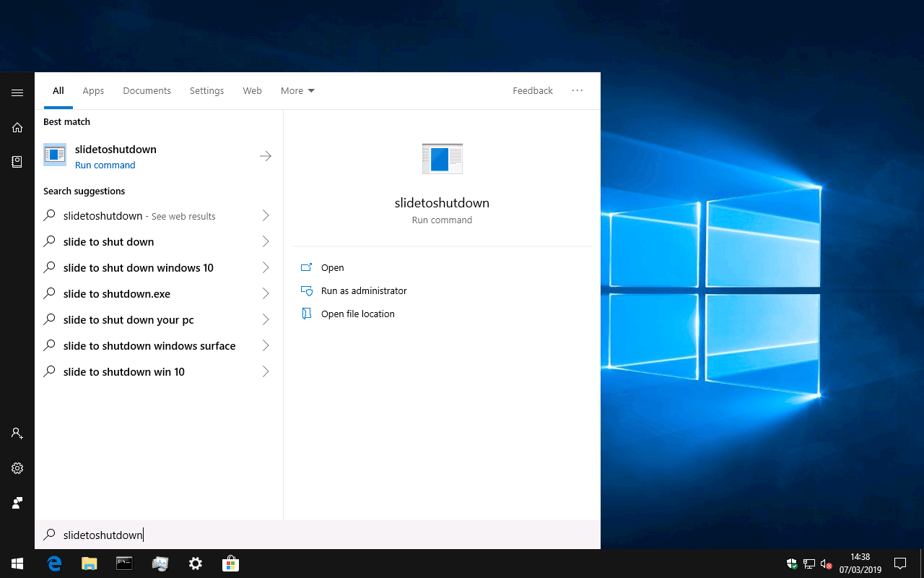This screenshot has height=578, width=924.
Task: Expand the More filter dropdown
Action: click(x=297, y=91)
